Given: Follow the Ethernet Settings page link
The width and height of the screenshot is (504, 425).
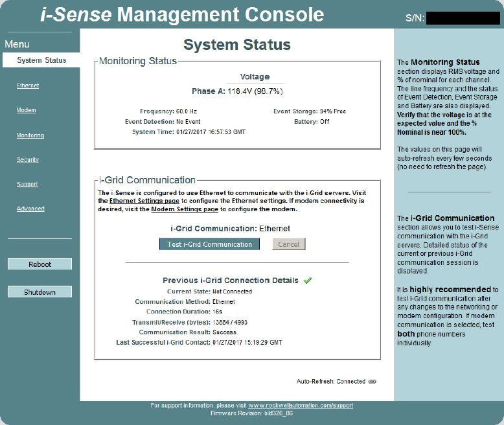Looking at the screenshot, I should [144, 201].
